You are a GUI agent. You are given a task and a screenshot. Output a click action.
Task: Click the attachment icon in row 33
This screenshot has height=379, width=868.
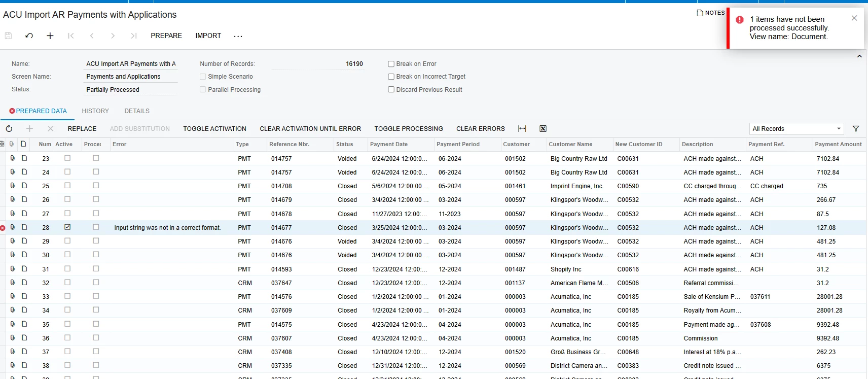13,296
